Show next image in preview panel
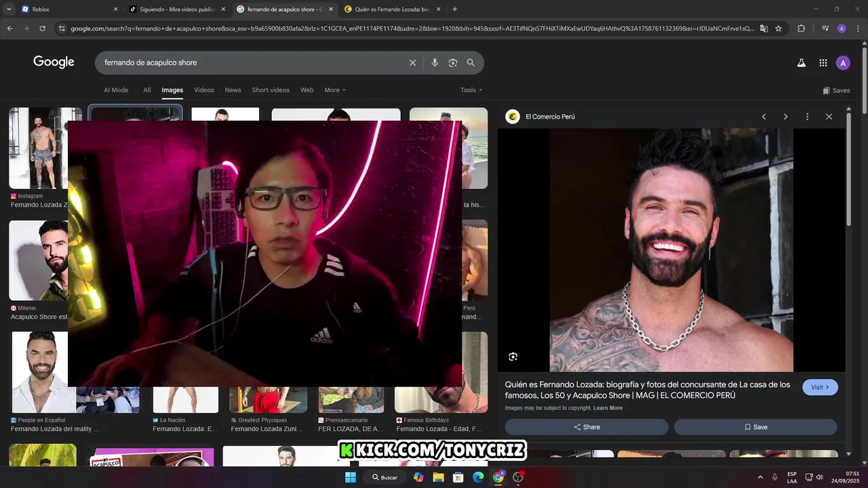Viewport: 868px width, 488px height. pos(785,117)
